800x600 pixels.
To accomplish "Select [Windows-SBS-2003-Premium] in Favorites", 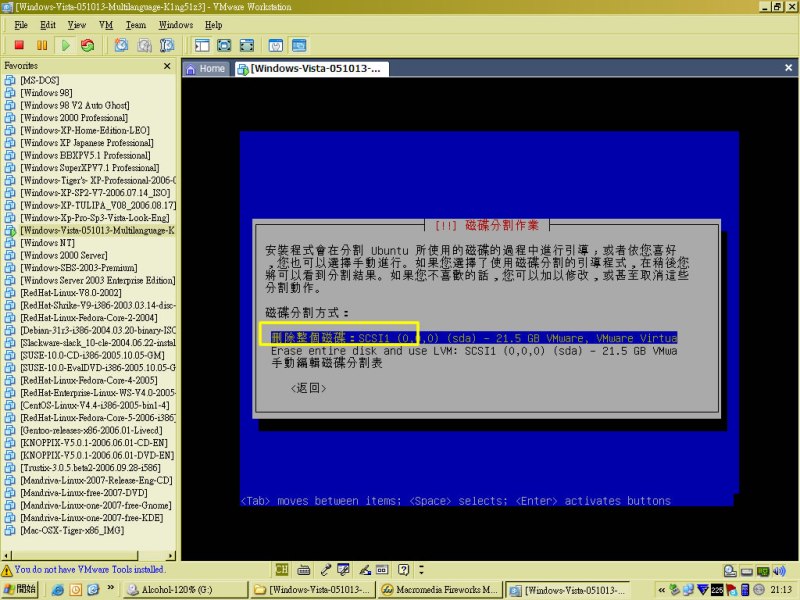I will click(x=79, y=268).
